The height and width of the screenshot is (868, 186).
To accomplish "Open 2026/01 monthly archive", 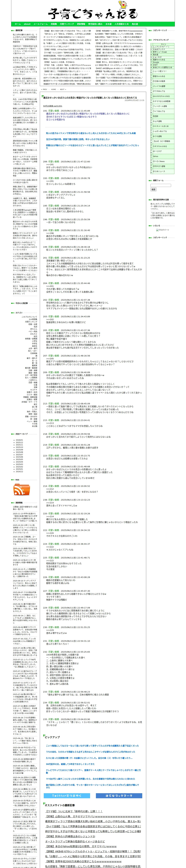I will (19, 440).
